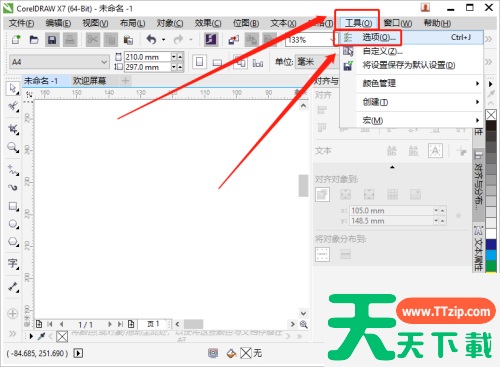Viewport: 500px width, 367px height.
Task: Click the Add page icon before page counter
Action: click(x=39, y=324)
